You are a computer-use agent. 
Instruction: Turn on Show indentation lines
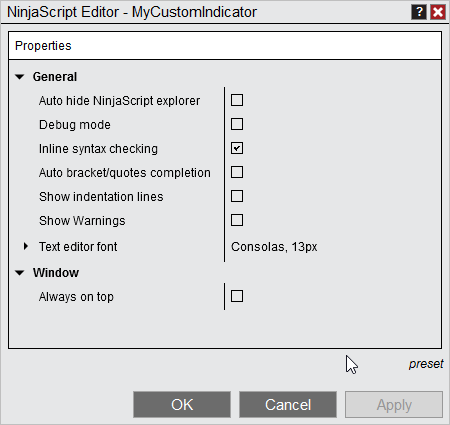coord(237,196)
